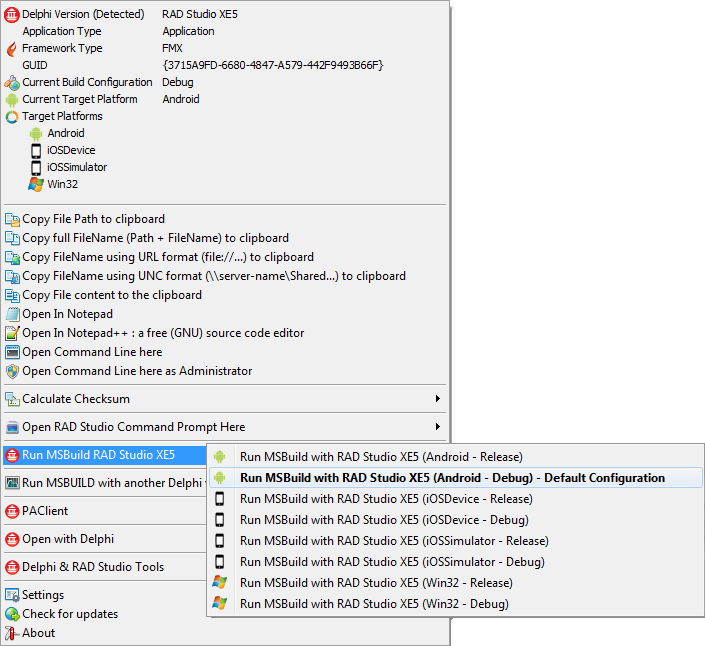Click the 'Win32' target platform entry
This screenshot has width=705, height=646.
coord(62,184)
